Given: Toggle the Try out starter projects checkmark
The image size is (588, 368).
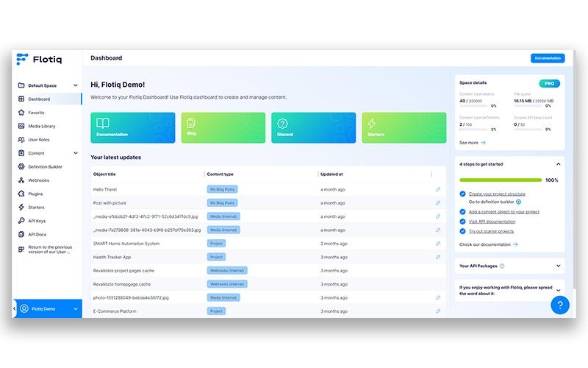Looking at the screenshot, I should pos(463,231).
